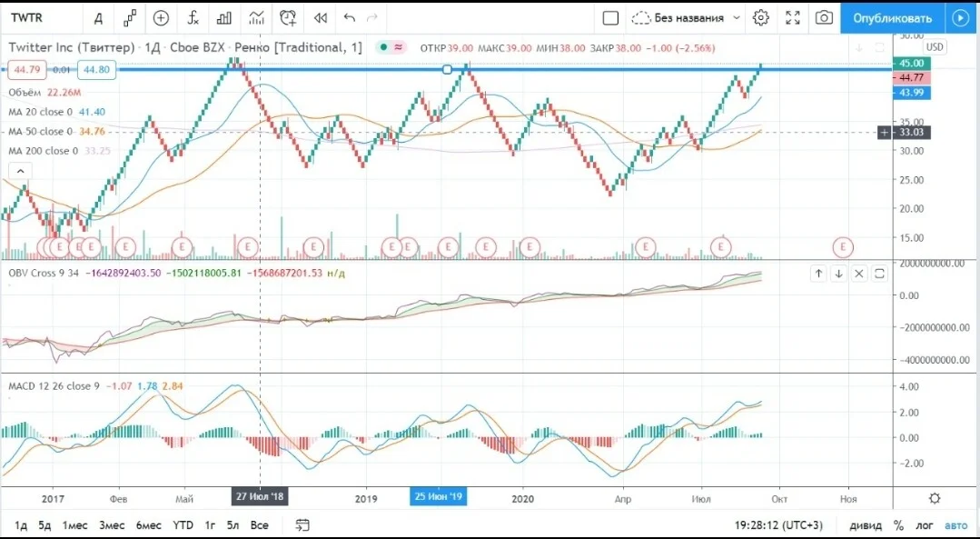
Task: Undo the last chart action
Action: pyautogui.click(x=350, y=18)
